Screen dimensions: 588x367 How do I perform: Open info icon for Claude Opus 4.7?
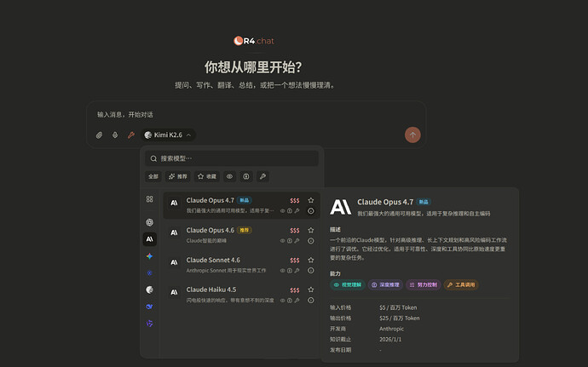[x=311, y=211]
